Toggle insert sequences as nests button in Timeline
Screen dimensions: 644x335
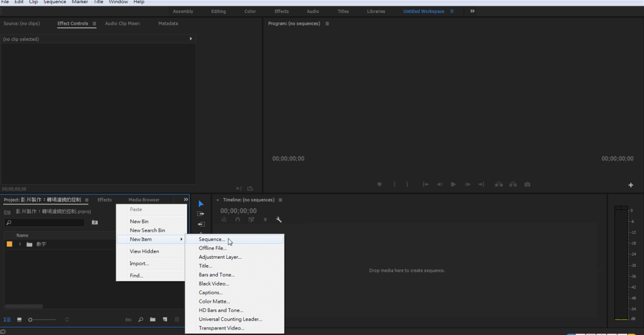click(224, 220)
